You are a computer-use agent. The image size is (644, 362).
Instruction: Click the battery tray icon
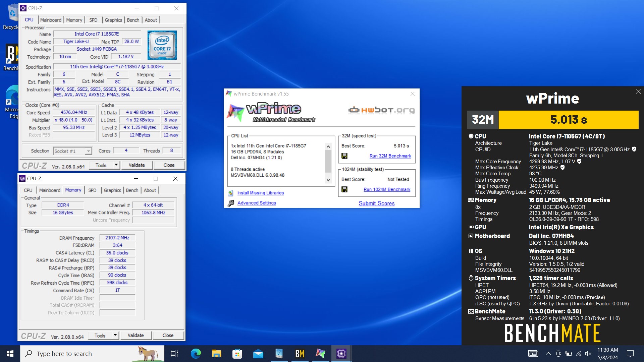pyautogui.click(x=568, y=354)
